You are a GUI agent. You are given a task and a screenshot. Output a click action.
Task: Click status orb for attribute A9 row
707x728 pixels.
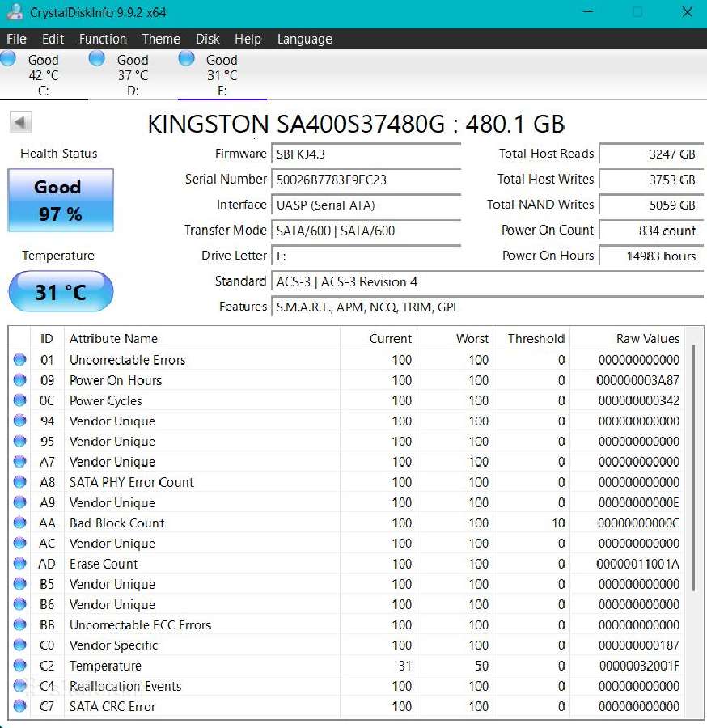pos(20,502)
